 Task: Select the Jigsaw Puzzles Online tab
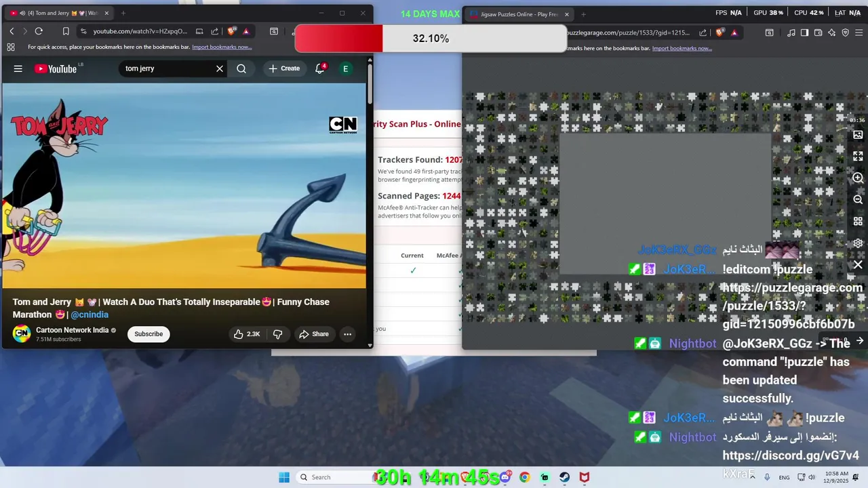click(x=519, y=14)
